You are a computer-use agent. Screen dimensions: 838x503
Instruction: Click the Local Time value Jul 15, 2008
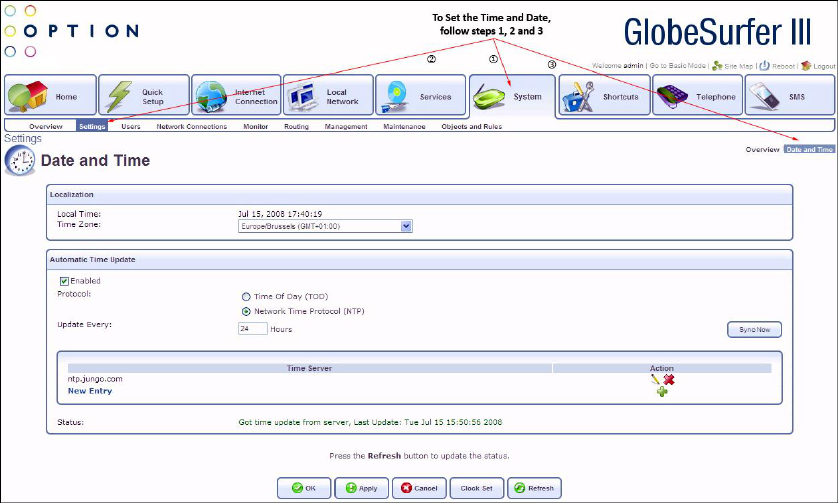pyautogui.click(x=280, y=214)
